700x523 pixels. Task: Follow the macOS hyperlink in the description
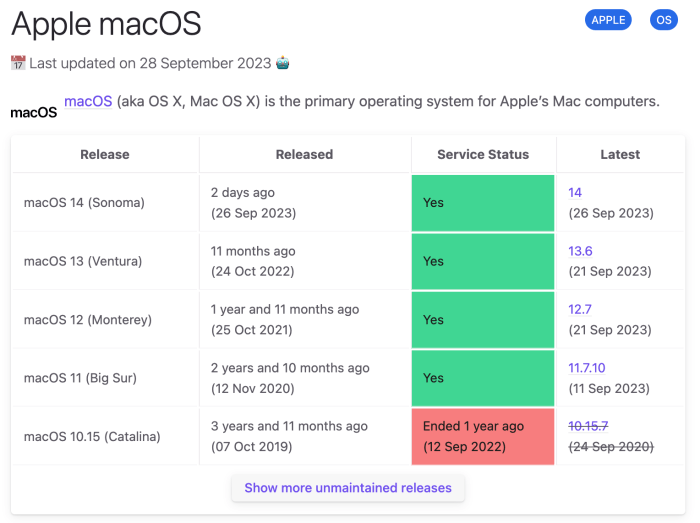[88, 102]
